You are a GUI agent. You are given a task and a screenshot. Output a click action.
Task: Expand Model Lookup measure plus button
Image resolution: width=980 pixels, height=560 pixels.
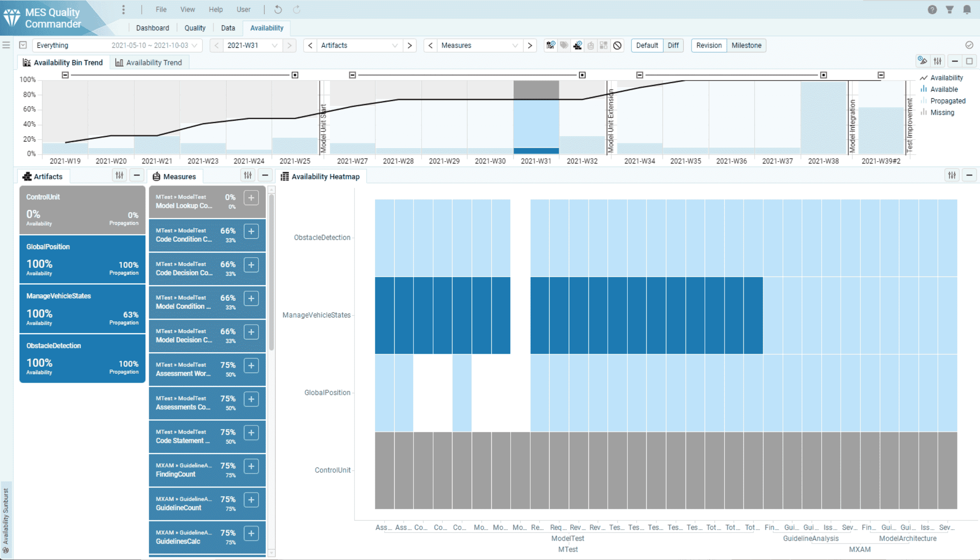[251, 198]
